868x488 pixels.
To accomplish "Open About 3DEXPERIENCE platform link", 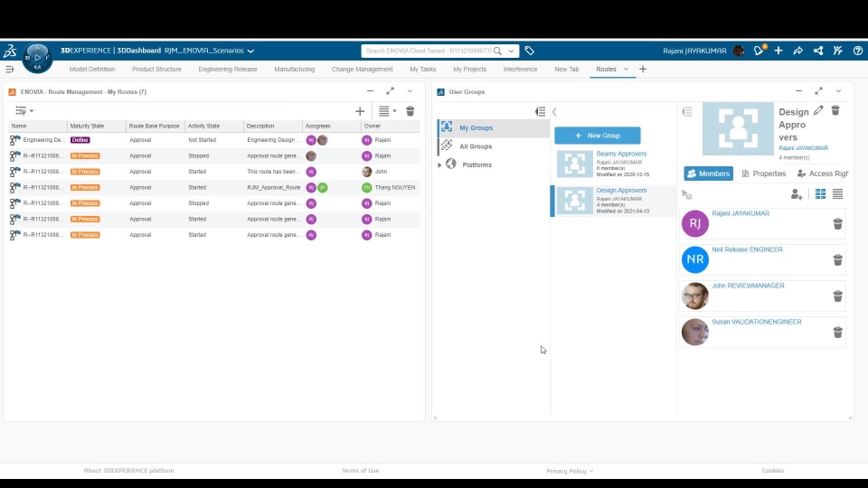I will 128,470.
